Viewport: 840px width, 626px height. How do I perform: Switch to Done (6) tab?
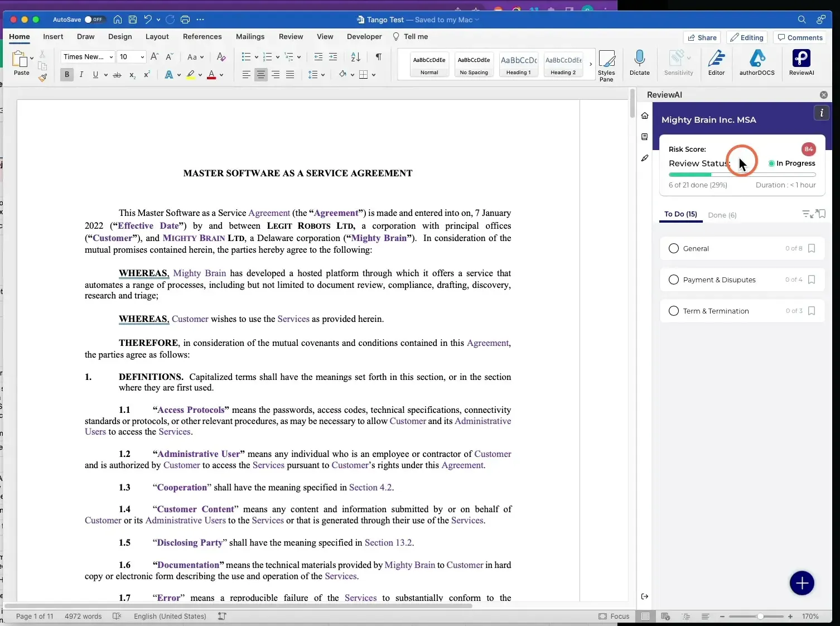(722, 215)
